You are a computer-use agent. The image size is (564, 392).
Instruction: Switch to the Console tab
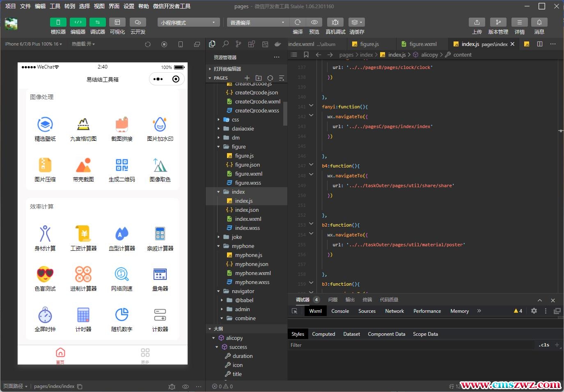[340, 311]
